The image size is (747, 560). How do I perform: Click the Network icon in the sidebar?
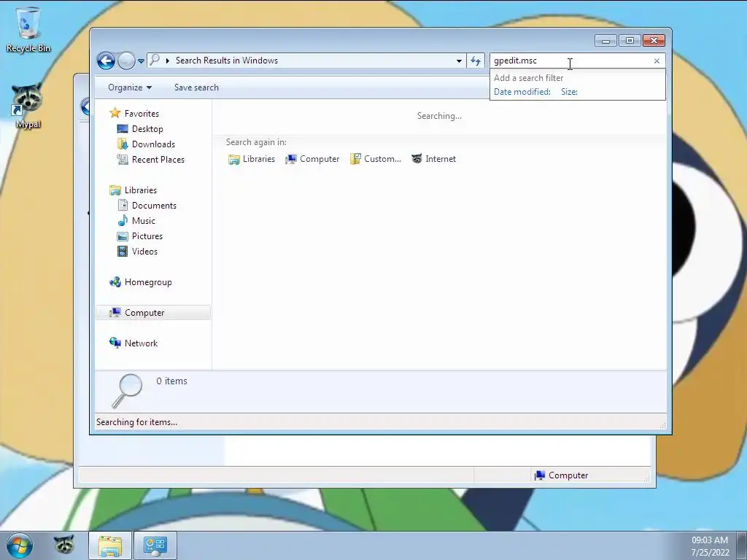click(115, 343)
